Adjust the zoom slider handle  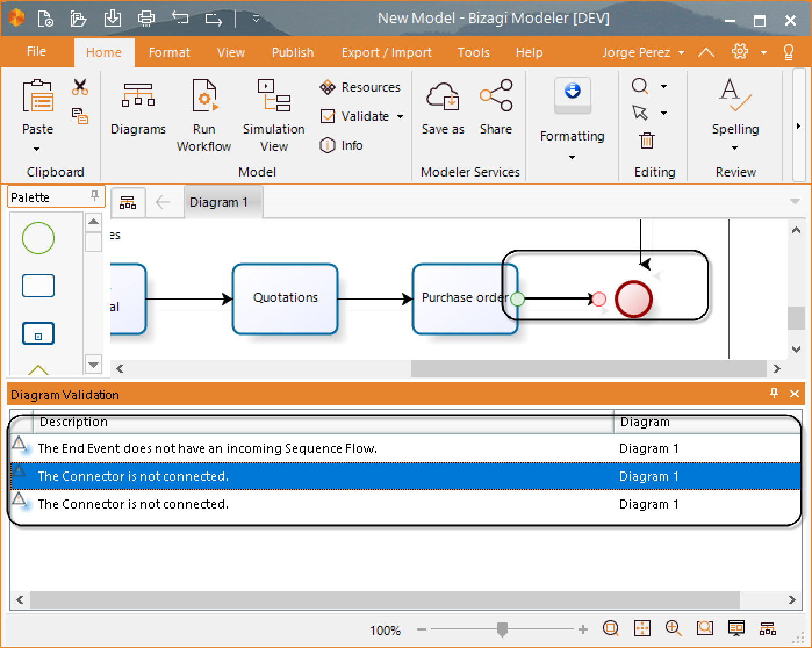pyautogui.click(x=502, y=629)
